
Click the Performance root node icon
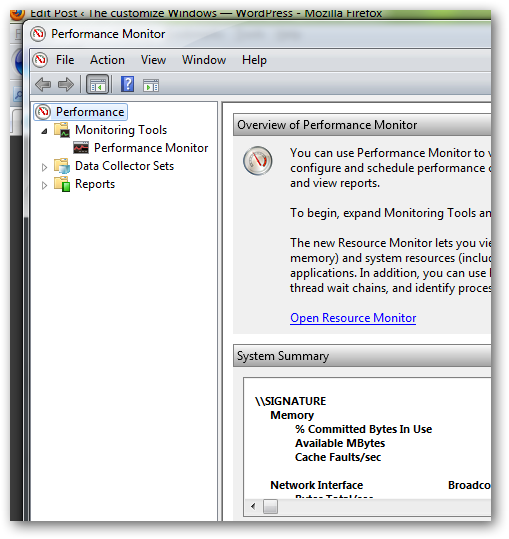(43, 112)
